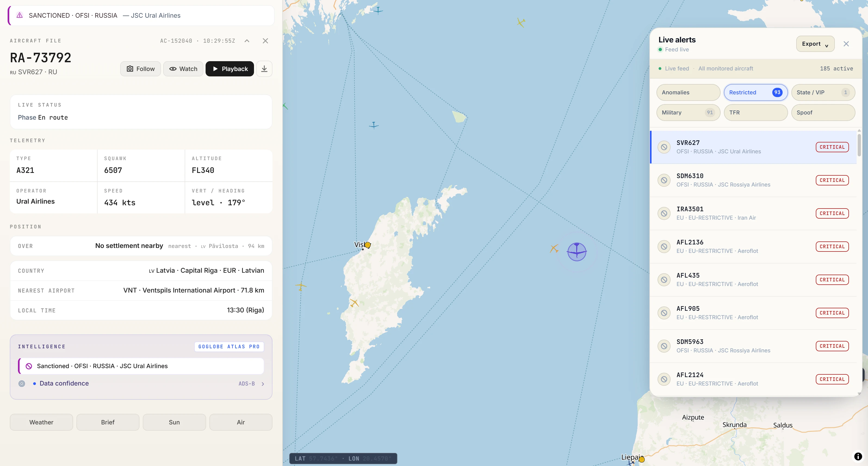
Task: Select the AFL2136 Aeroflot alert
Action: coord(753,247)
